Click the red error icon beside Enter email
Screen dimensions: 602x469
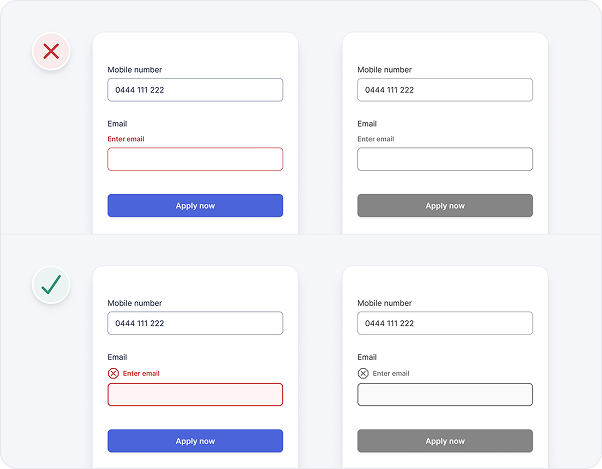[x=113, y=373]
